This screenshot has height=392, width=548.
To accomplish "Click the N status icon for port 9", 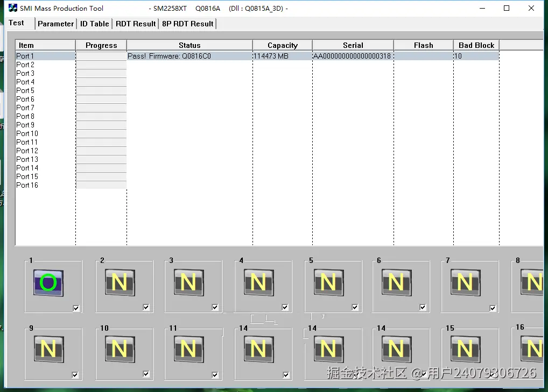I will tap(48, 349).
